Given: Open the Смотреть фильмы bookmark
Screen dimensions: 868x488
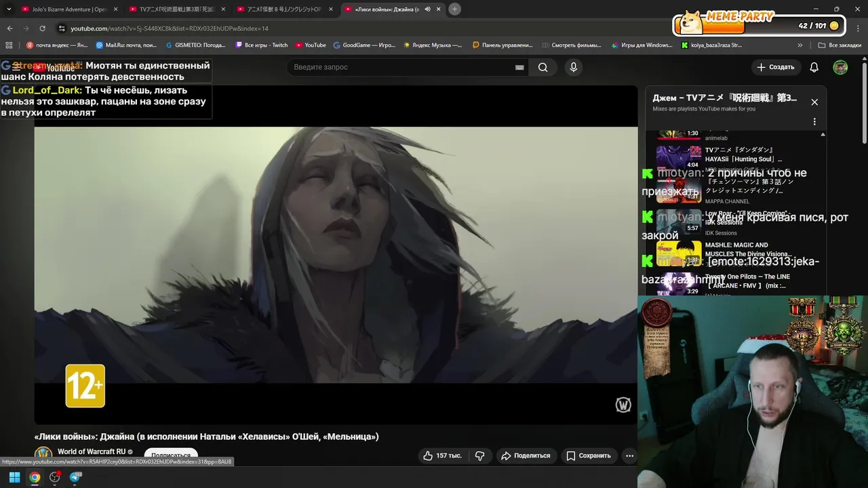Looking at the screenshot, I should 572,45.
